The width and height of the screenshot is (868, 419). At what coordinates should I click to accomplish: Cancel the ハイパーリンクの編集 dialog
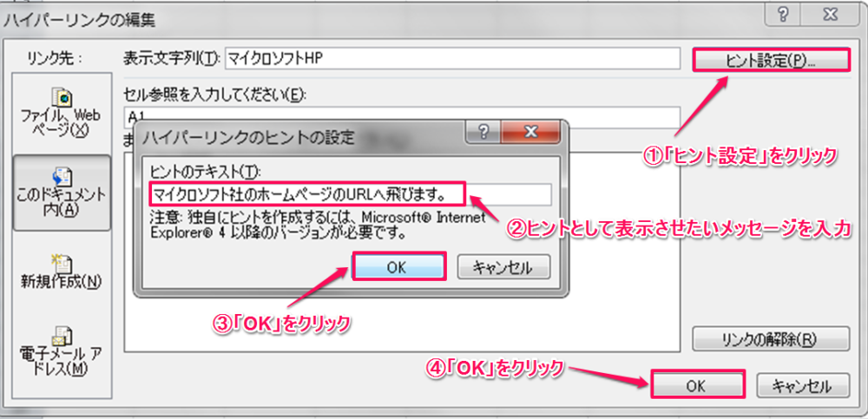pos(802,384)
